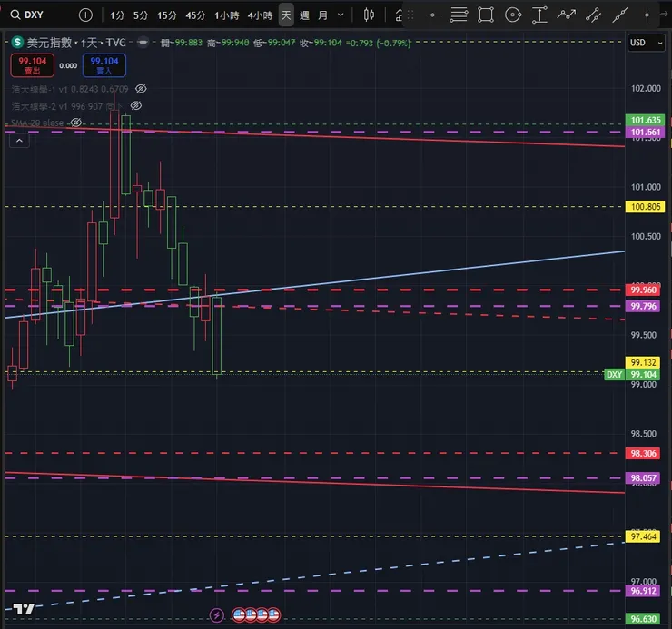Click the green S symbol logo icon

(x=17, y=42)
